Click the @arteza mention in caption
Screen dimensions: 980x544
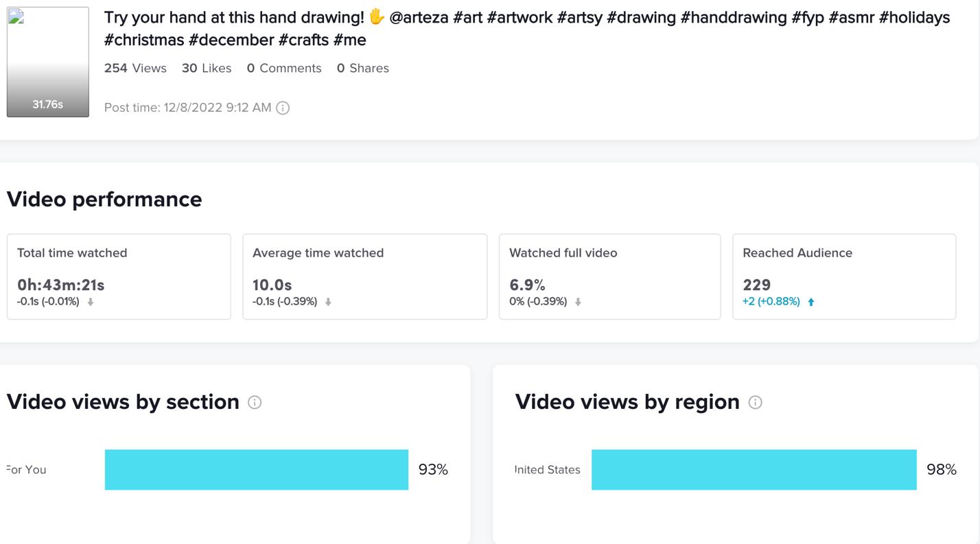point(419,17)
